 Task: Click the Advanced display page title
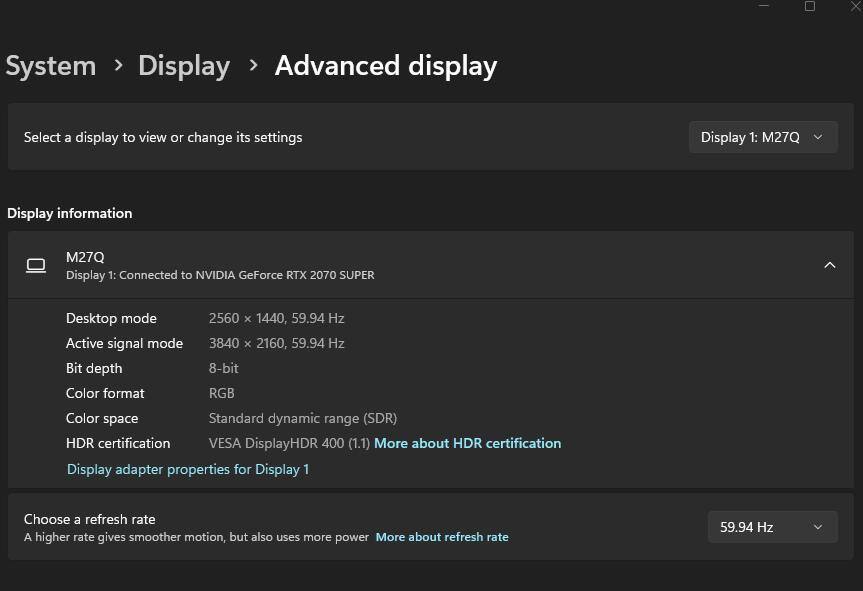386,66
